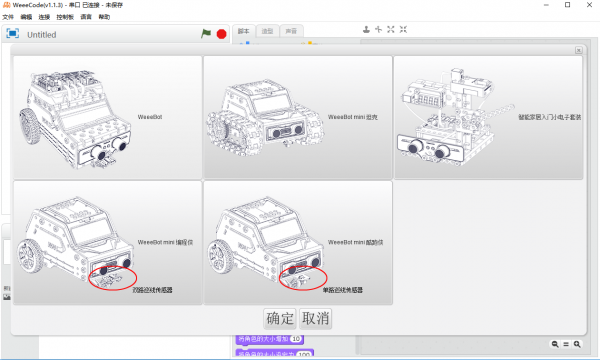Select WeeeBot mini with single line-follower sensor
The width and height of the screenshot is (600, 360).
[298, 243]
